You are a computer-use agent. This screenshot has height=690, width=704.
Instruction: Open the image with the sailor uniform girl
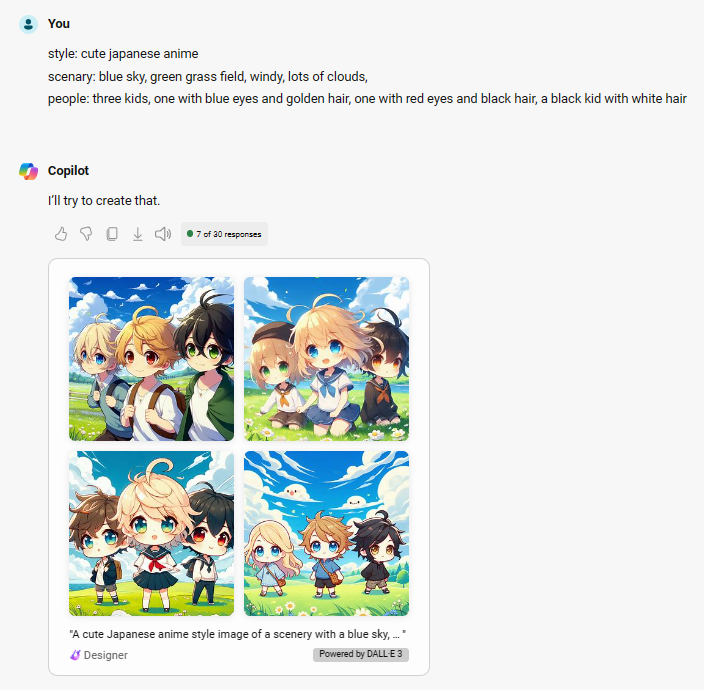[x=151, y=533]
